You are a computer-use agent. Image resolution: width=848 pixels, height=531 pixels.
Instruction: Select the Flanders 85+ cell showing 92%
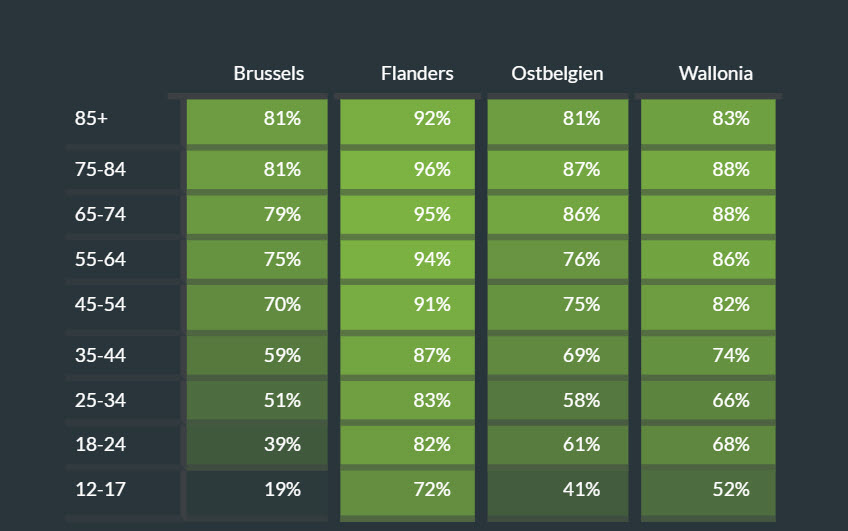pos(410,118)
